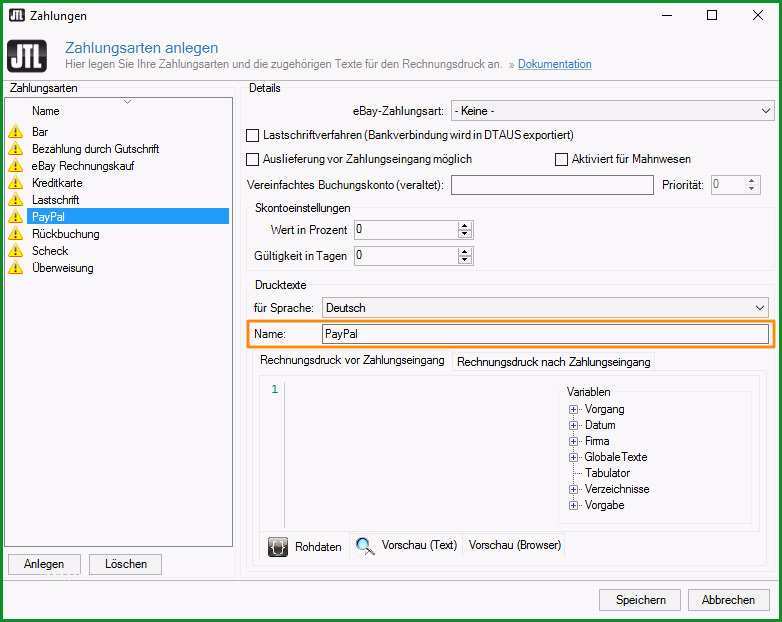Expand the Vorgang variables node
This screenshot has width=782, height=622.
[x=574, y=409]
